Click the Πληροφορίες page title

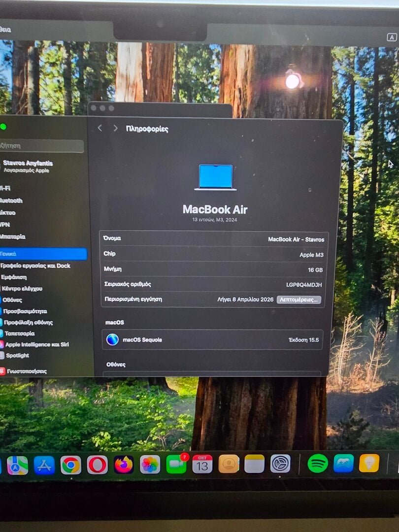147,129
